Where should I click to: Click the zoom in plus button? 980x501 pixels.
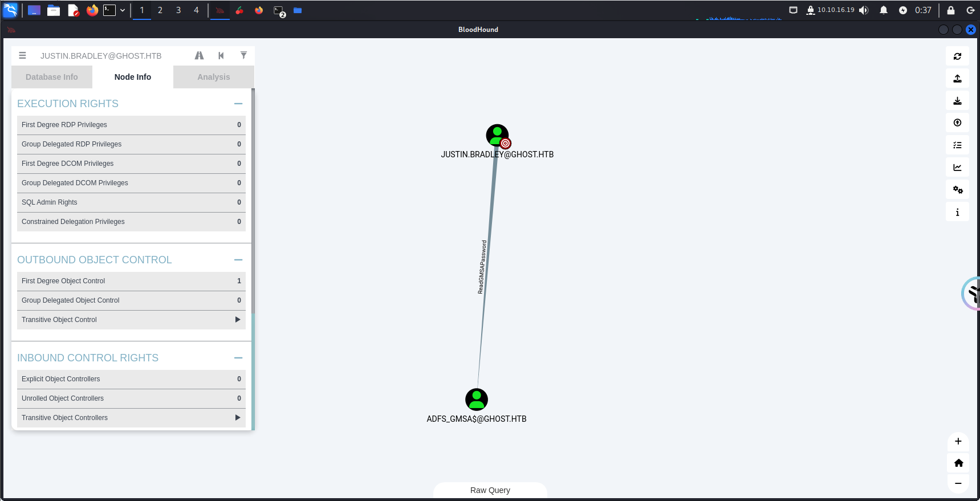pos(958,441)
